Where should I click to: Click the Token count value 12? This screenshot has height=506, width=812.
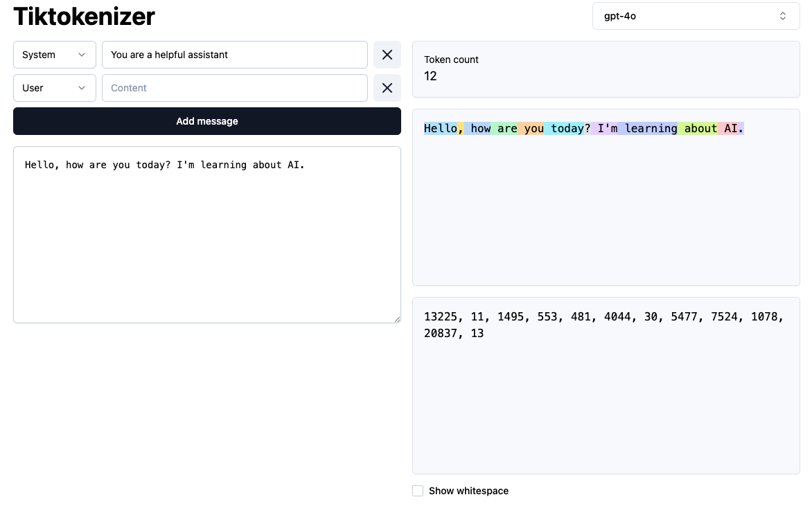click(x=430, y=76)
